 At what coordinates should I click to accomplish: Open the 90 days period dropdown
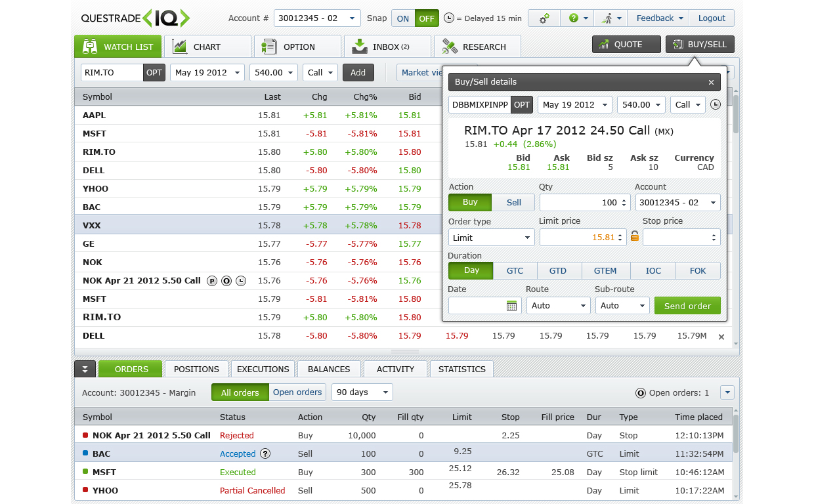point(362,392)
